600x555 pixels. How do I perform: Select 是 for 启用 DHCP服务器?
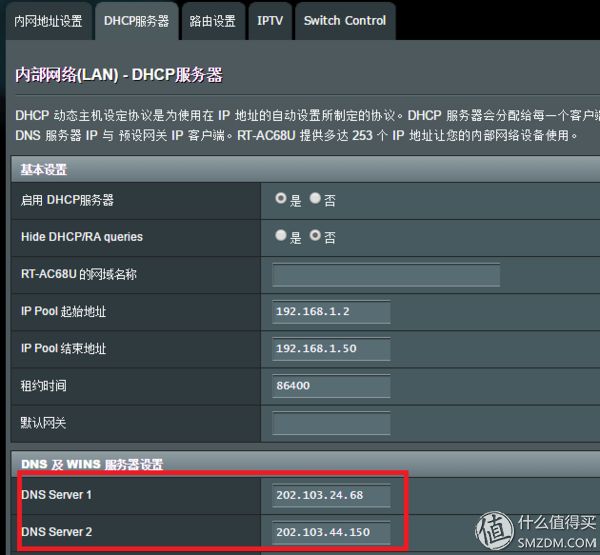(x=281, y=199)
